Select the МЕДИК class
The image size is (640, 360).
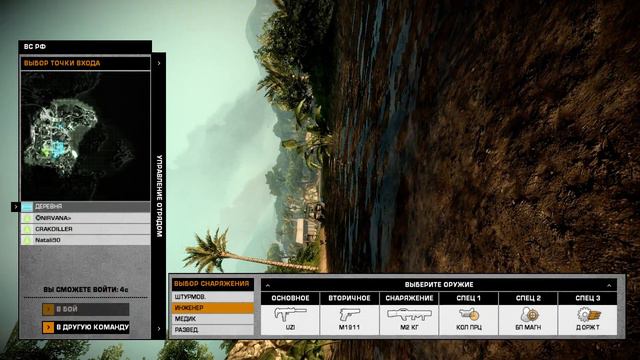point(213,319)
